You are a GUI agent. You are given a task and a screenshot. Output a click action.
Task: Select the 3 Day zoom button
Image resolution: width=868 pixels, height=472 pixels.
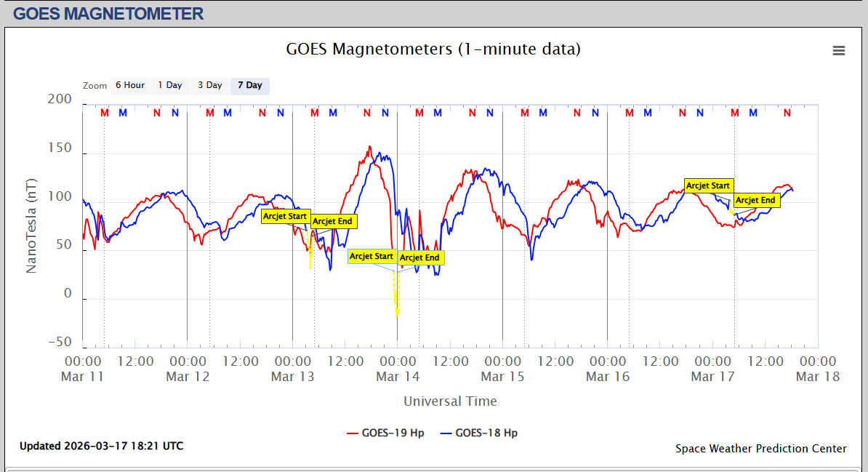tap(210, 85)
